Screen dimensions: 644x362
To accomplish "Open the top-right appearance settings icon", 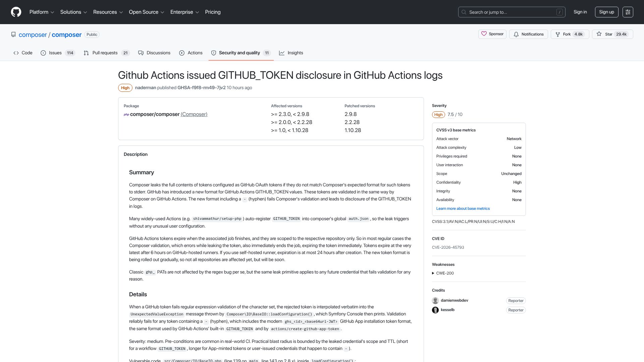I will point(628,12).
